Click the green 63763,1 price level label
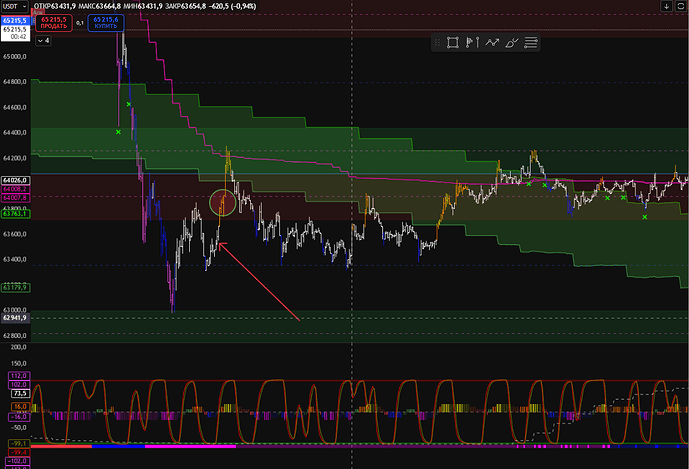This screenshot has height=469, width=689. pos(15,212)
